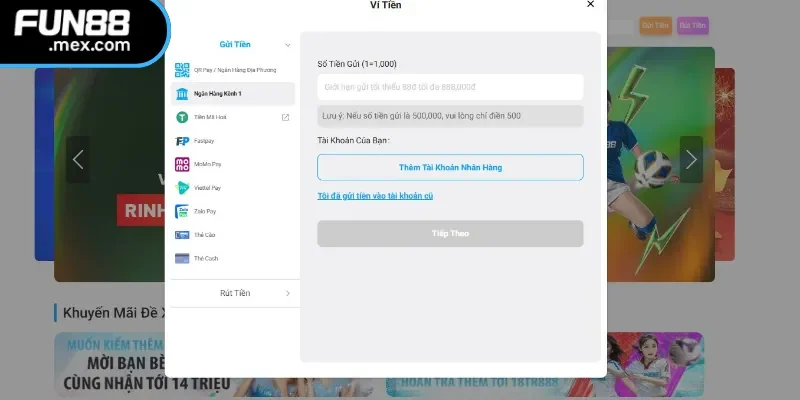Collapse the Gửi Tiền section chevron
The image size is (800, 400).
click(x=288, y=45)
